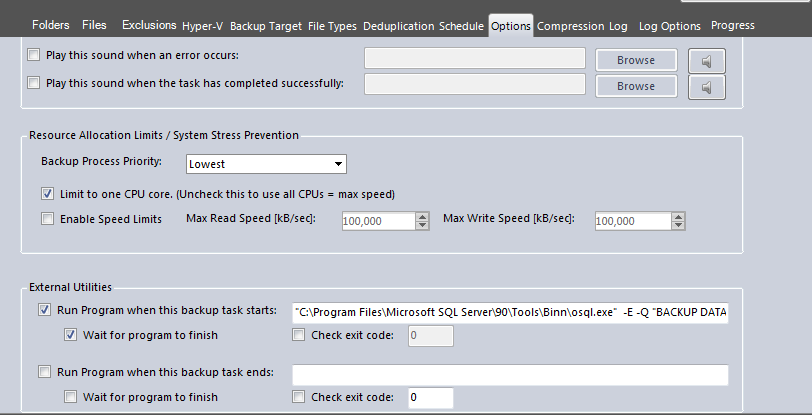
Task: Open the Hyper-V tab
Action: (202, 26)
